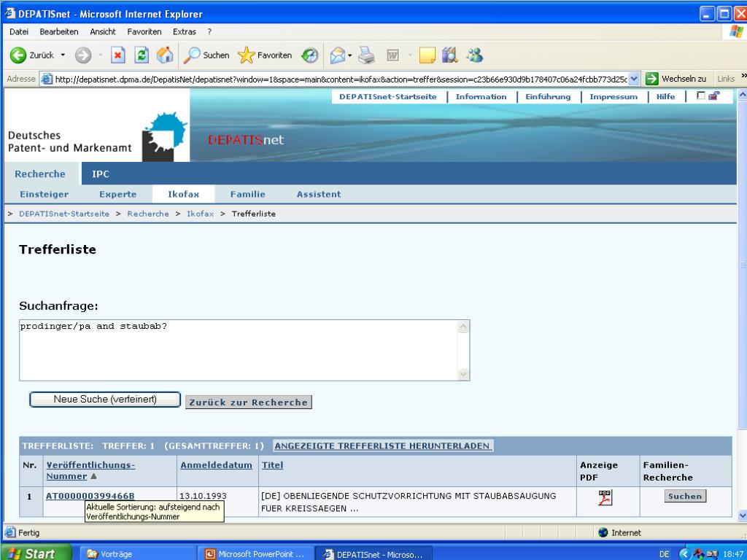747x560 pixels.
Task: Go to Home page icon
Action: [165, 55]
